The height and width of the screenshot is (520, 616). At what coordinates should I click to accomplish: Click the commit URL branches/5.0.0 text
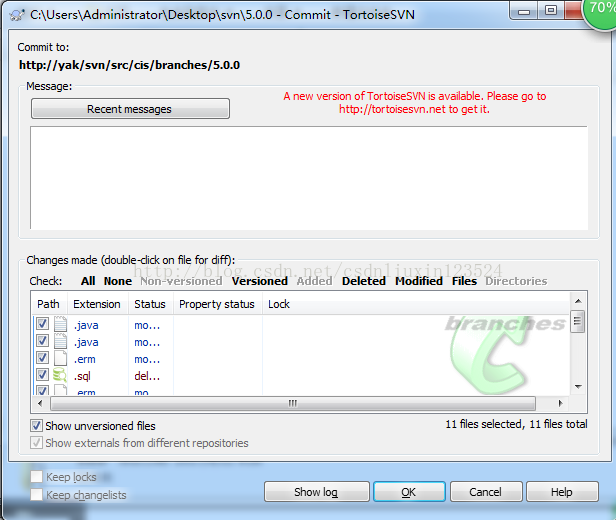click(129, 65)
